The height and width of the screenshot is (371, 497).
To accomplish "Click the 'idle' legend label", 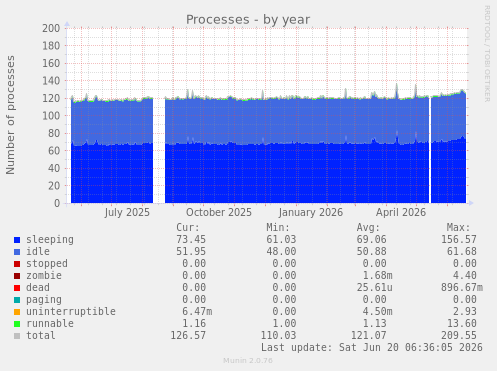I will pyautogui.click(x=38, y=251).
